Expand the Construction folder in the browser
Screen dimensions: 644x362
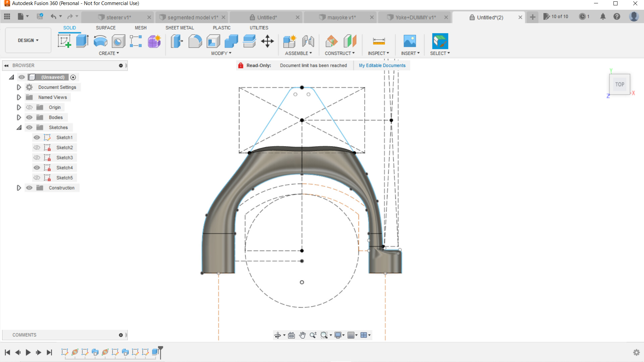(19, 188)
